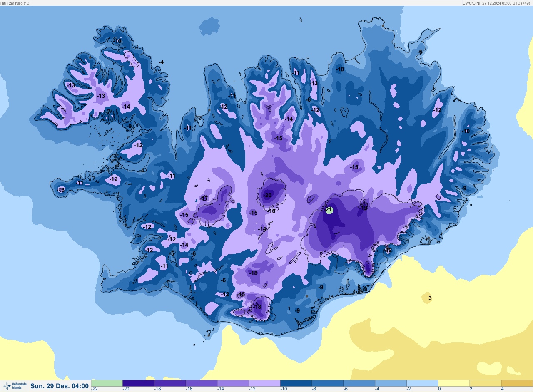Click the -10 label just below the -20 glacier
This screenshot has height=392, width=533.
[271, 211]
